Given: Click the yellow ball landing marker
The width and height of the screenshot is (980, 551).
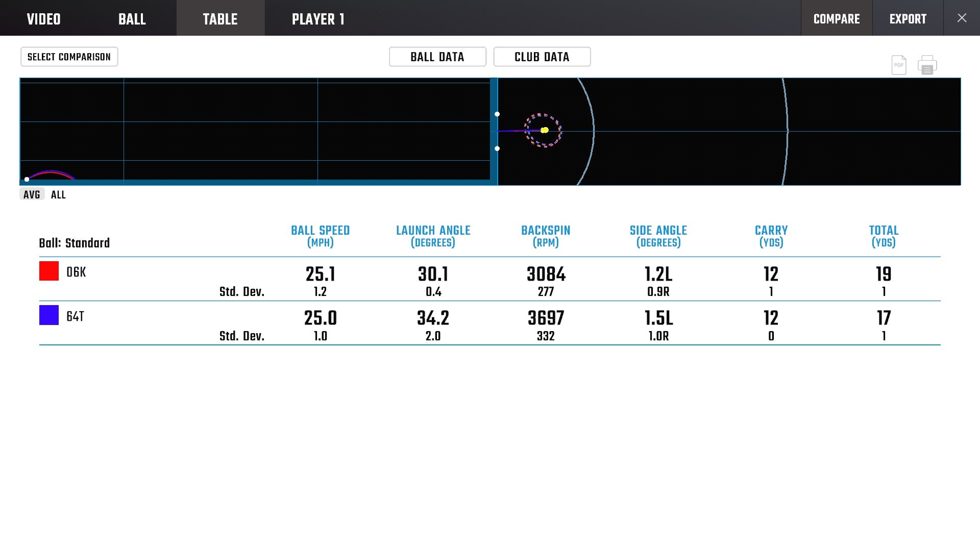Looking at the screenshot, I should click(x=544, y=130).
